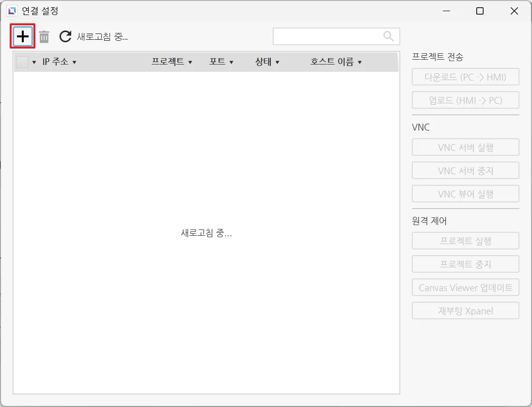Click the plus icon to add connection
Image resolution: width=532 pixels, height=407 pixels.
click(23, 36)
